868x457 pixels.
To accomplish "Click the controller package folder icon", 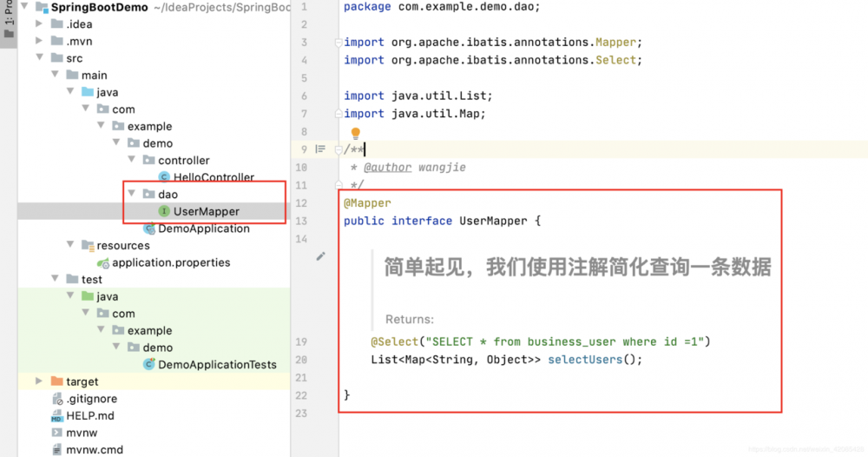I will coord(148,160).
